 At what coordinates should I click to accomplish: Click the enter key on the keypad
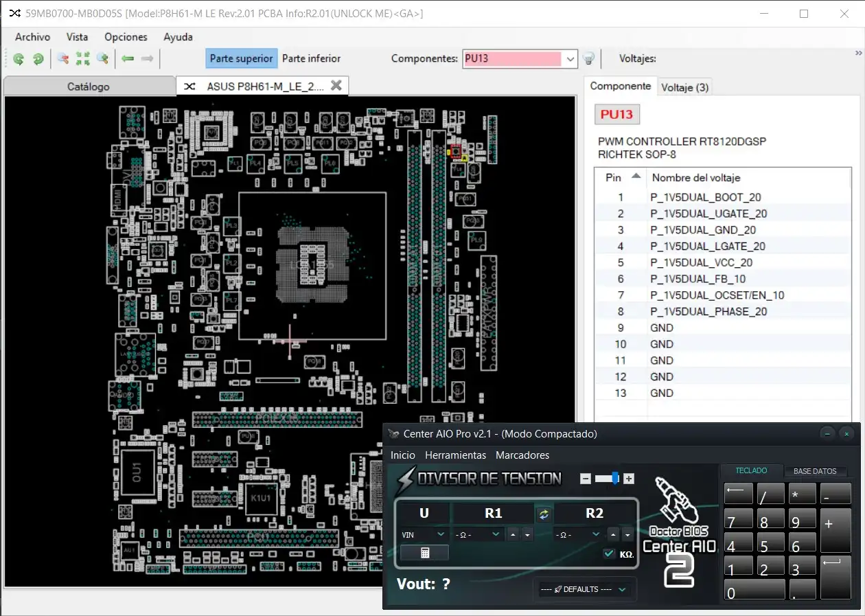pyautogui.click(x=835, y=577)
